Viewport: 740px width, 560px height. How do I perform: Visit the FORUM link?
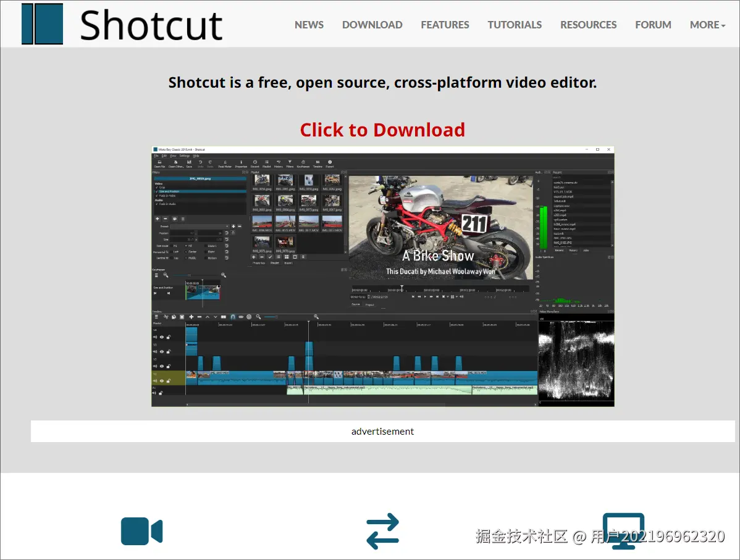653,25
